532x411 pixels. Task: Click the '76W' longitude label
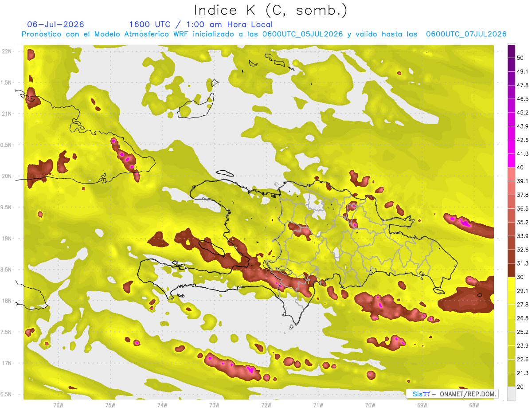point(58,405)
